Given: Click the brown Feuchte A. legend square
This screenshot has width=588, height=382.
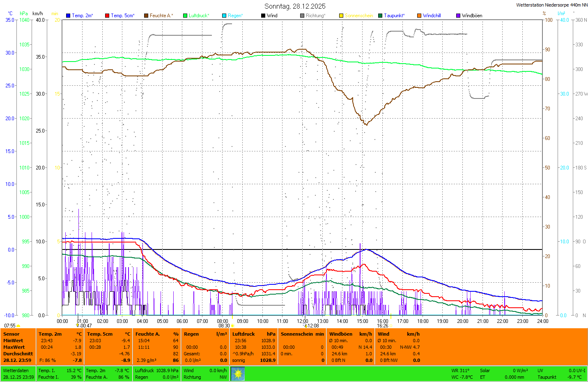Looking at the screenshot, I should (x=146, y=16).
